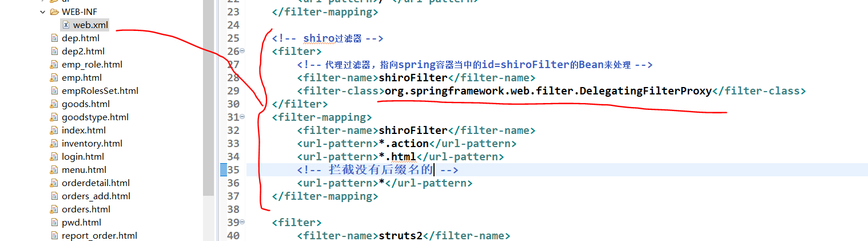The image size is (868, 241).
Task: Open index.html file
Action: pyautogui.click(x=83, y=131)
